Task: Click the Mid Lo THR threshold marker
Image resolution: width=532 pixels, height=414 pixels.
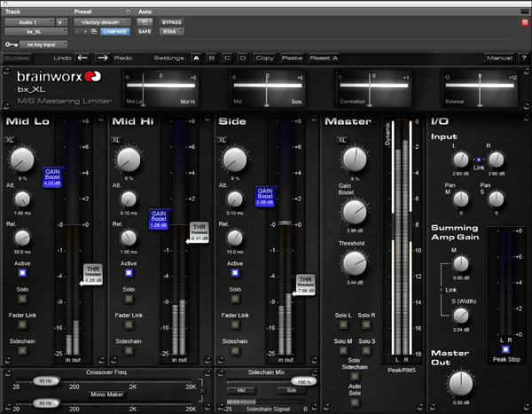Action: (92, 275)
